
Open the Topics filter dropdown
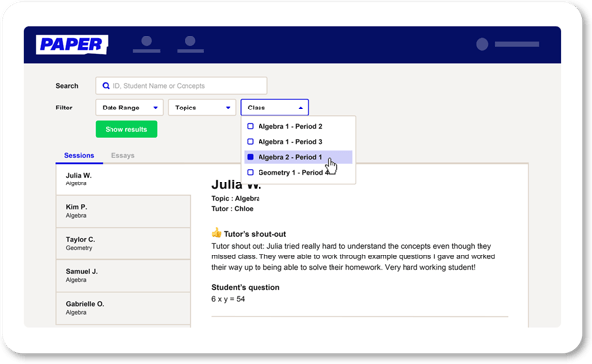[202, 108]
